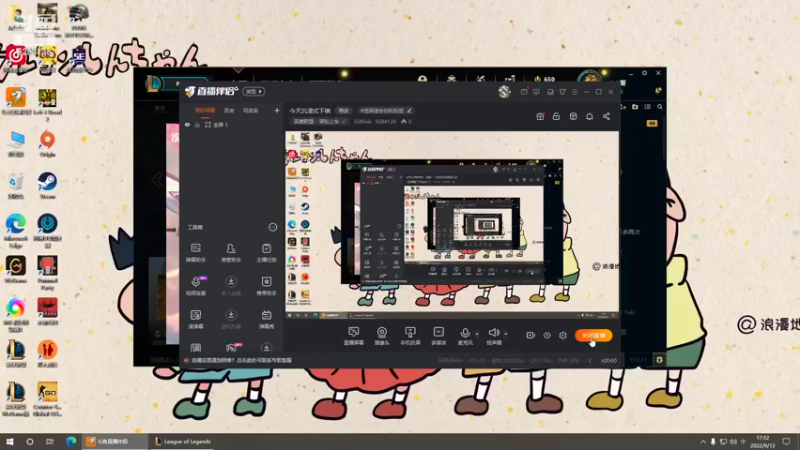The width and height of the screenshot is (800, 450).
Task: Click the share icon beside bell
Action: point(606,116)
